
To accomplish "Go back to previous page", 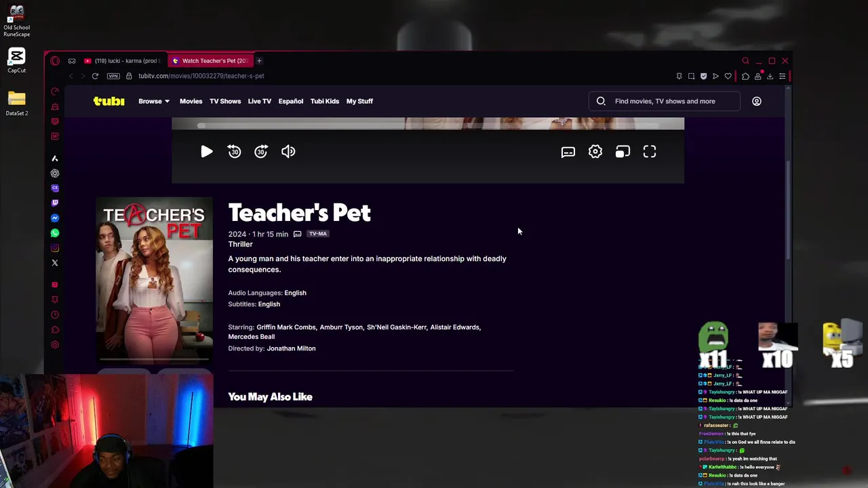I will point(71,76).
